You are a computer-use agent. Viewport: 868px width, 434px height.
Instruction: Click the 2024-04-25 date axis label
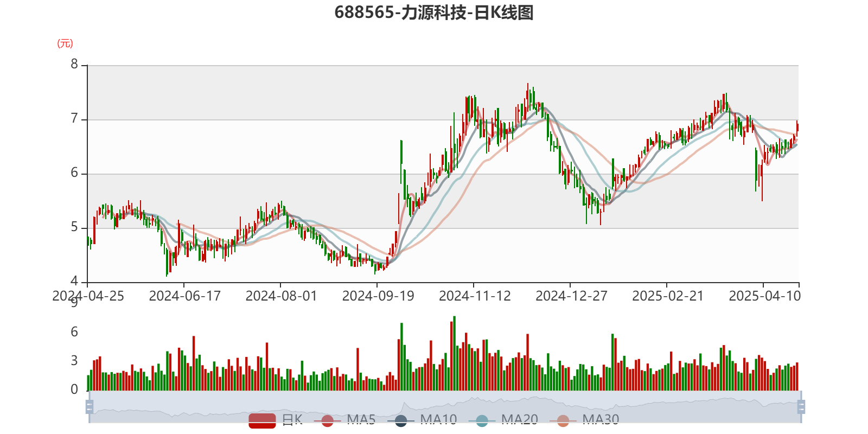click(x=88, y=296)
